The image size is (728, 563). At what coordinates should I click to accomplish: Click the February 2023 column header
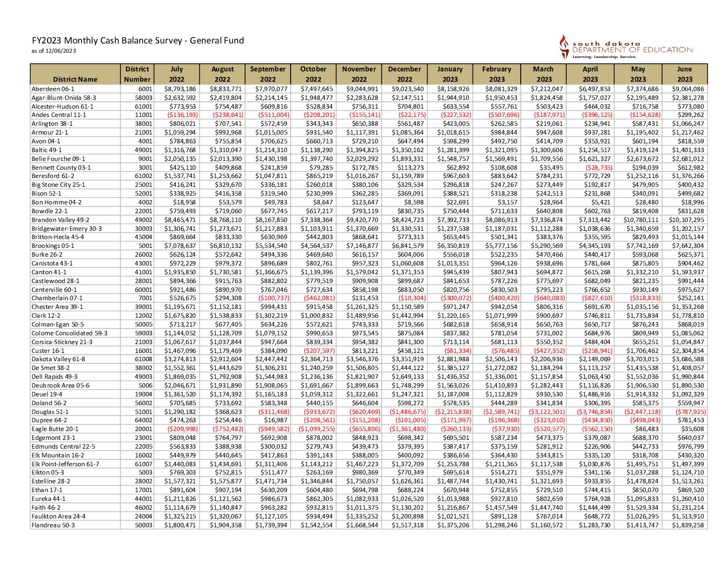[496, 74]
